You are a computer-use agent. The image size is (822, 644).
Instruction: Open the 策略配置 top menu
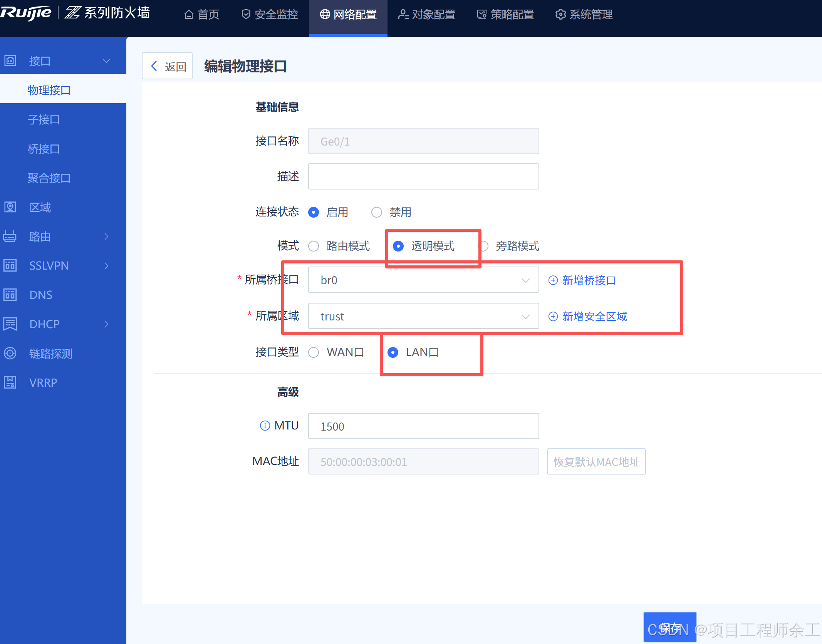pos(505,15)
